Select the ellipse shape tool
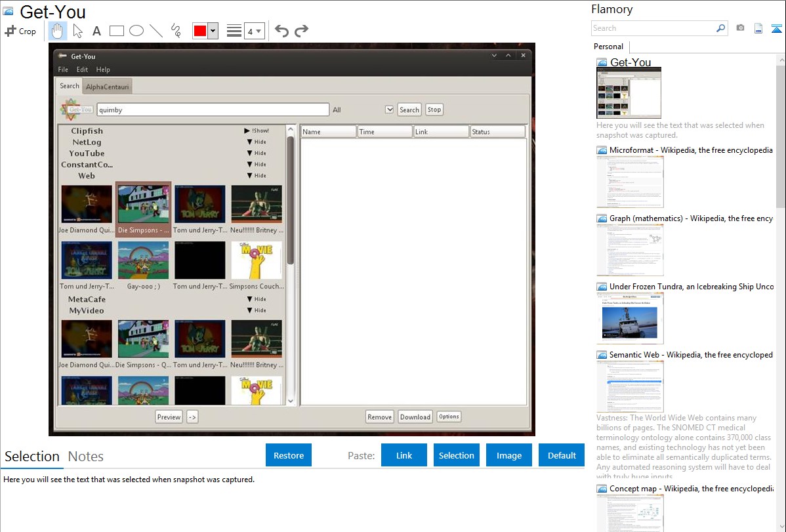The height and width of the screenshot is (532, 786). pos(136,31)
